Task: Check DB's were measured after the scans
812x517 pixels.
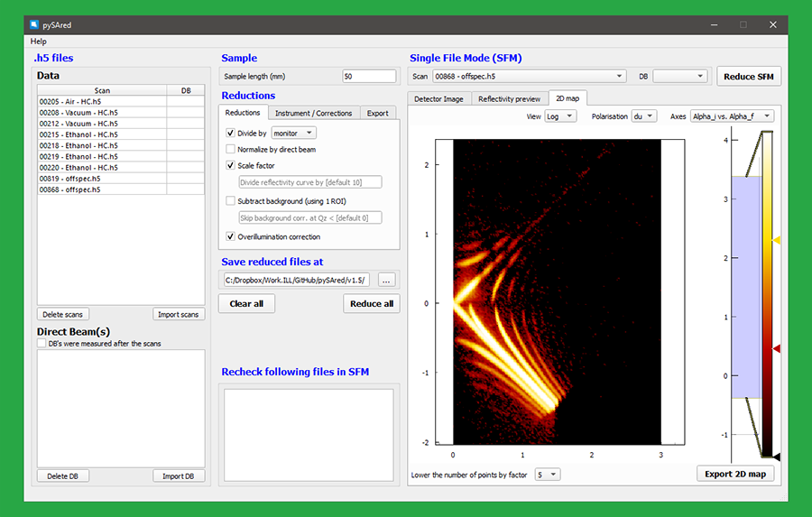Action: 42,344
